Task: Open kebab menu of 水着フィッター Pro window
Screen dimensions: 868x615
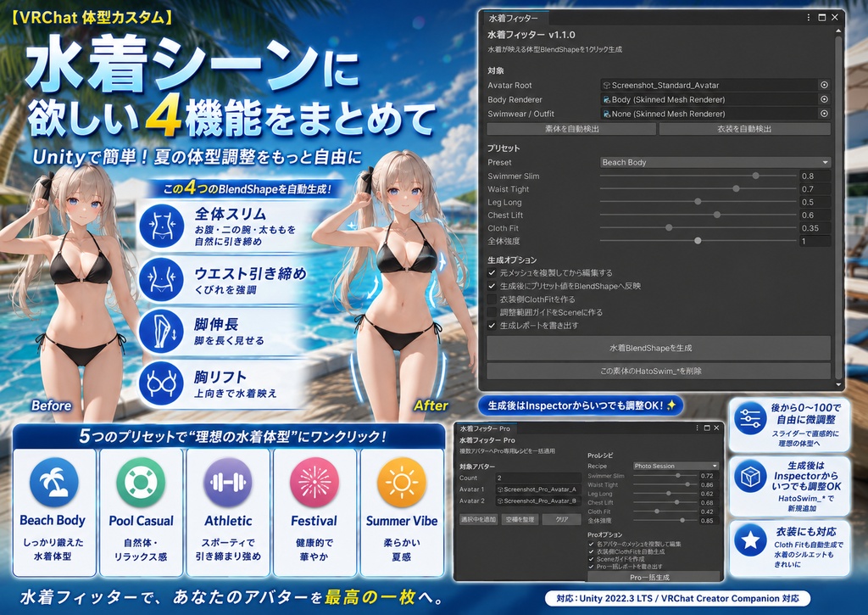Action: coord(697,428)
